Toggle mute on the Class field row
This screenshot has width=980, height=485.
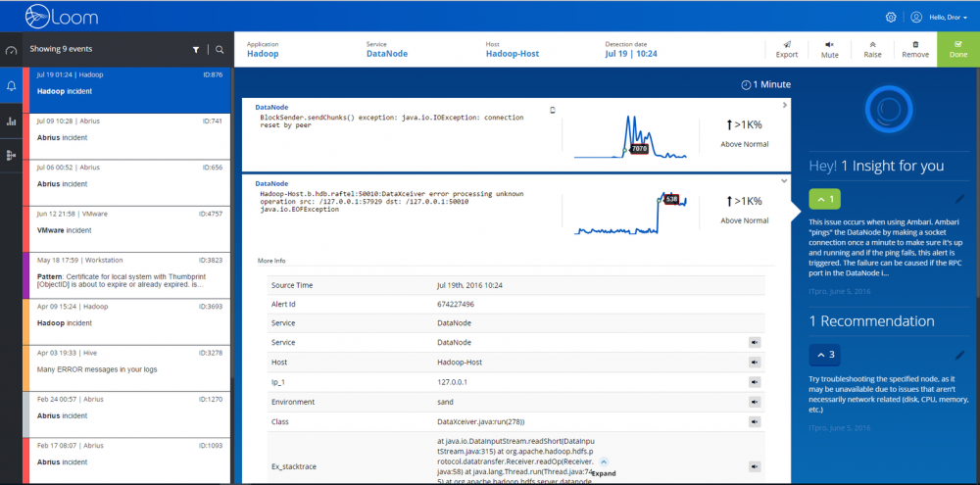tap(756, 421)
